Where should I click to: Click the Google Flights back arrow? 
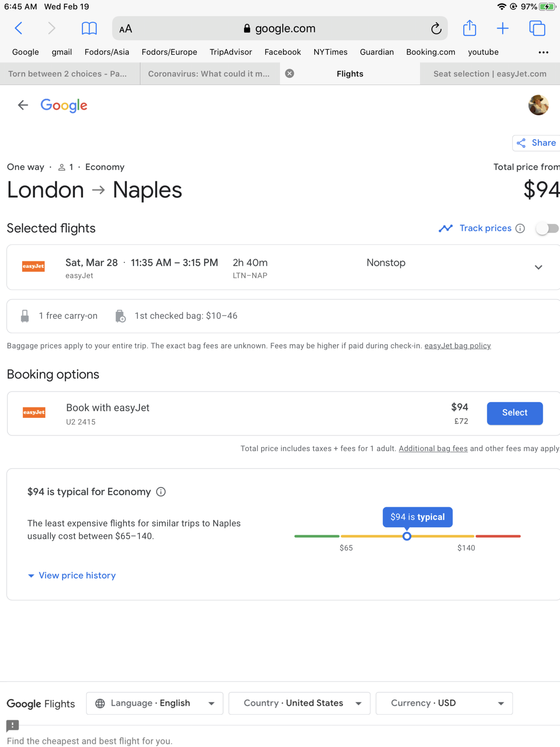click(23, 105)
